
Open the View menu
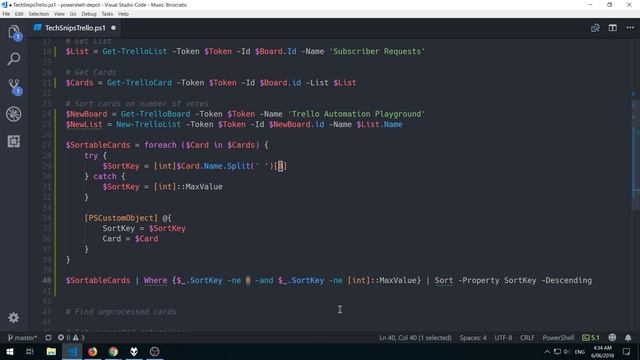click(x=59, y=14)
